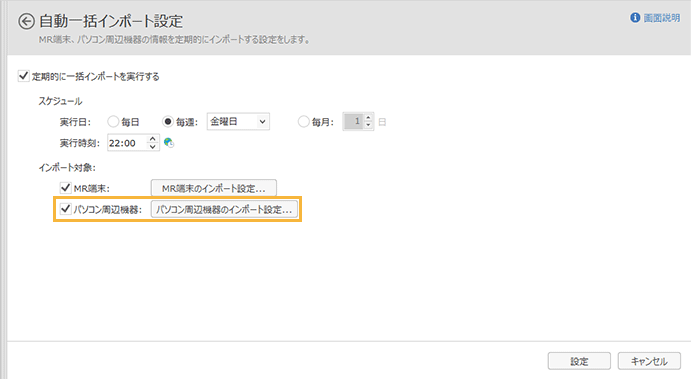Click the 自動一括インポート設定 title text
This screenshot has width=691, height=379.
(111, 21)
